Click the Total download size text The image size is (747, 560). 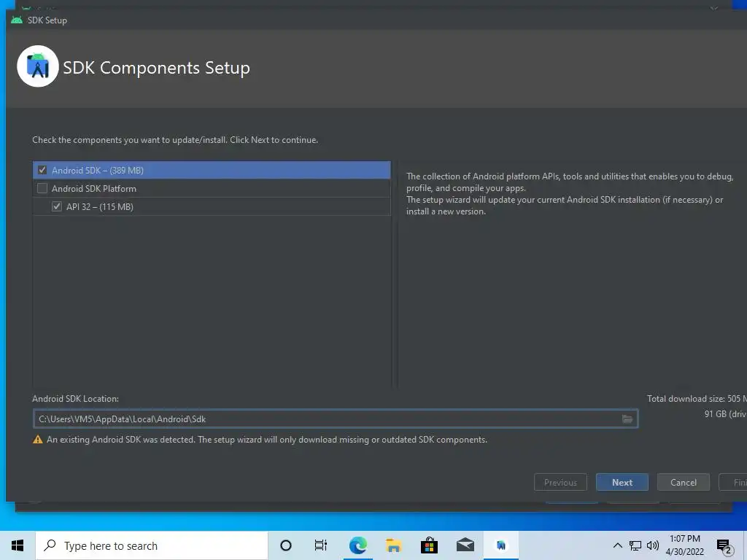697,399
